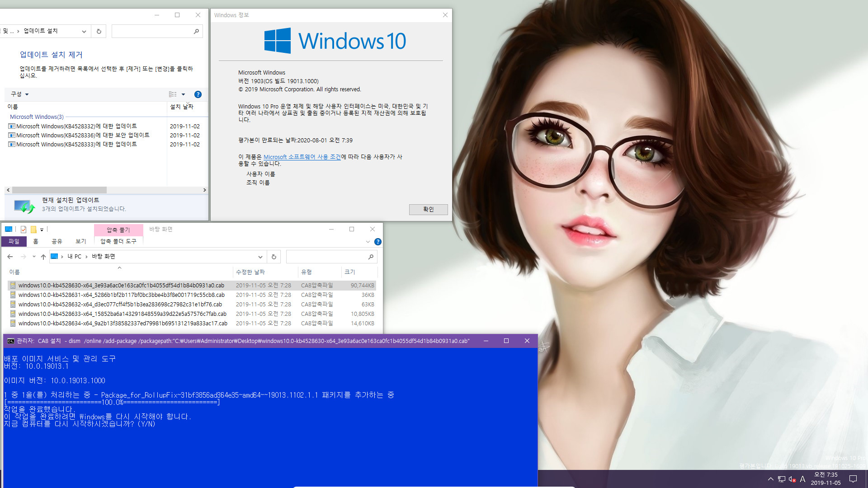Maximize the DISM command window

506,341
